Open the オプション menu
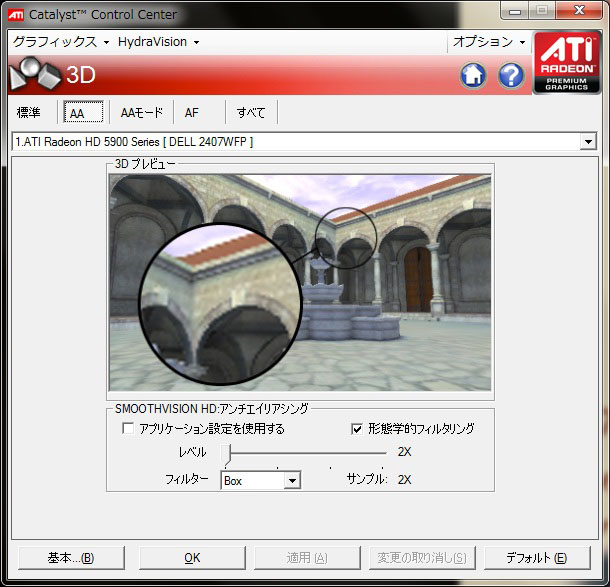 [x=489, y=42]
